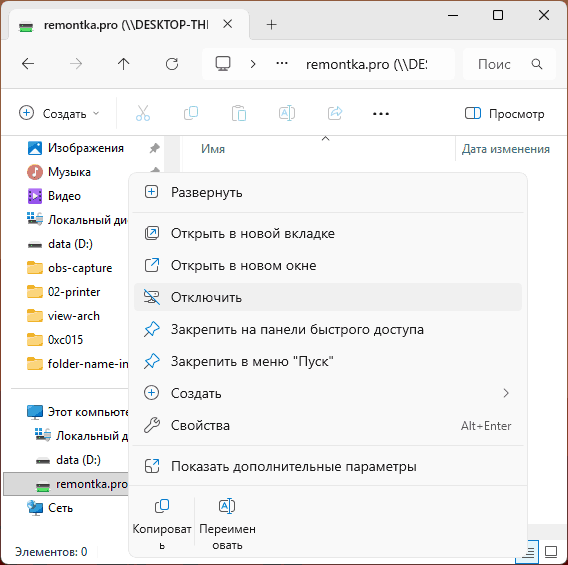Choose Показать дополнительные параметры

tap(328, 466)
